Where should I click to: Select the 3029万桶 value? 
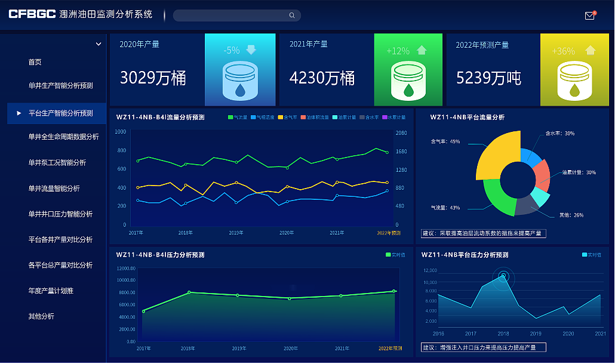[x=153, y=78]
